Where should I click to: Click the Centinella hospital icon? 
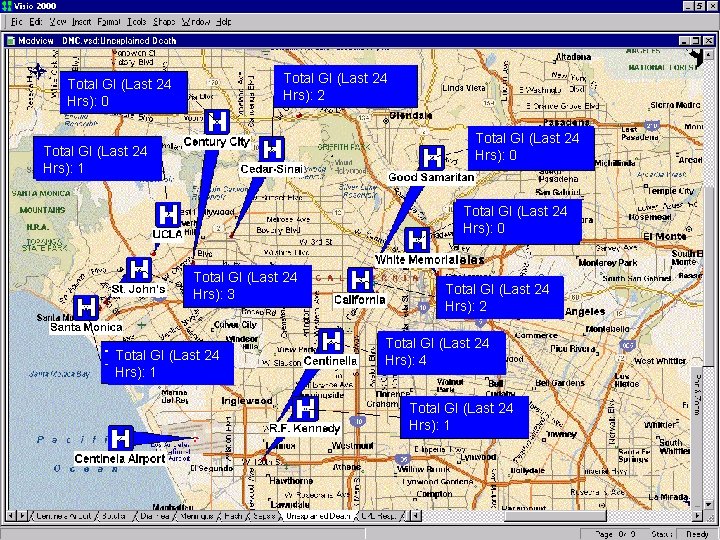point(331,341)
